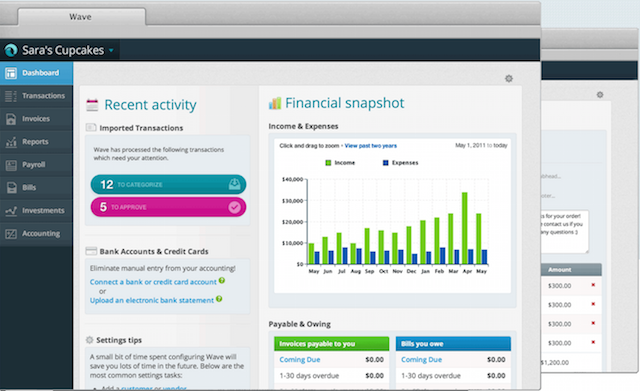Toggle the Income series in chart legend

340,163
